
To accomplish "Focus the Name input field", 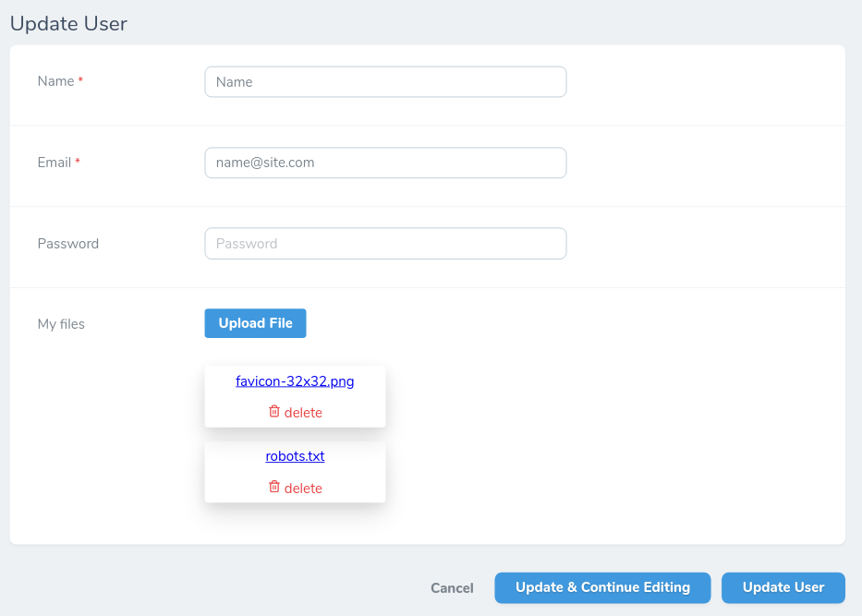I will point(384,82).
